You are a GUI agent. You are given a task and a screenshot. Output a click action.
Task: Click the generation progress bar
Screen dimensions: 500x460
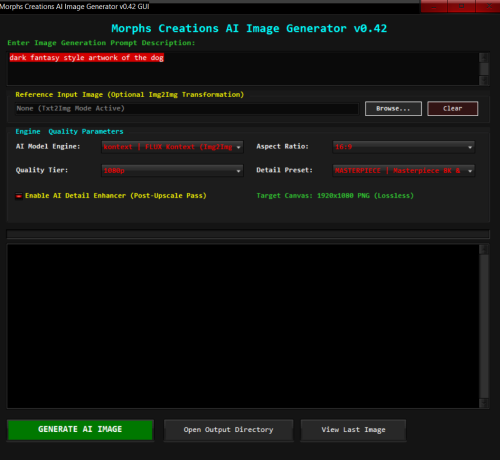248,234
